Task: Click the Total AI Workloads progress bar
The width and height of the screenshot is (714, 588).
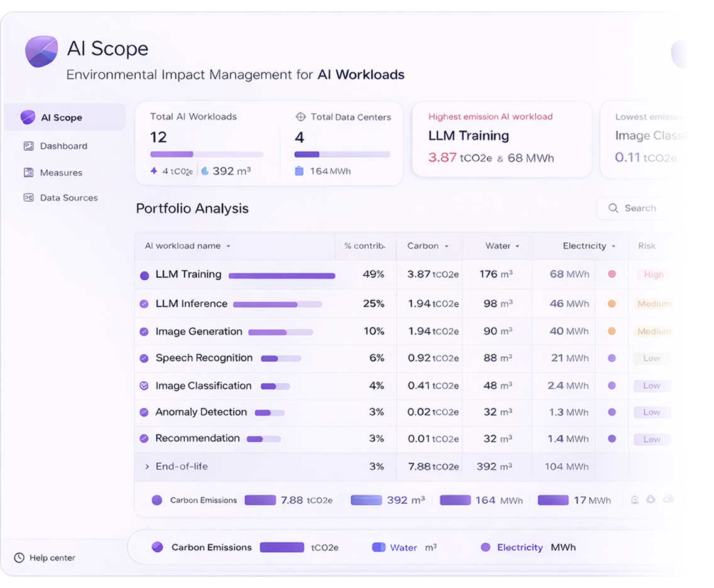Action: click(x=206, y=155)
